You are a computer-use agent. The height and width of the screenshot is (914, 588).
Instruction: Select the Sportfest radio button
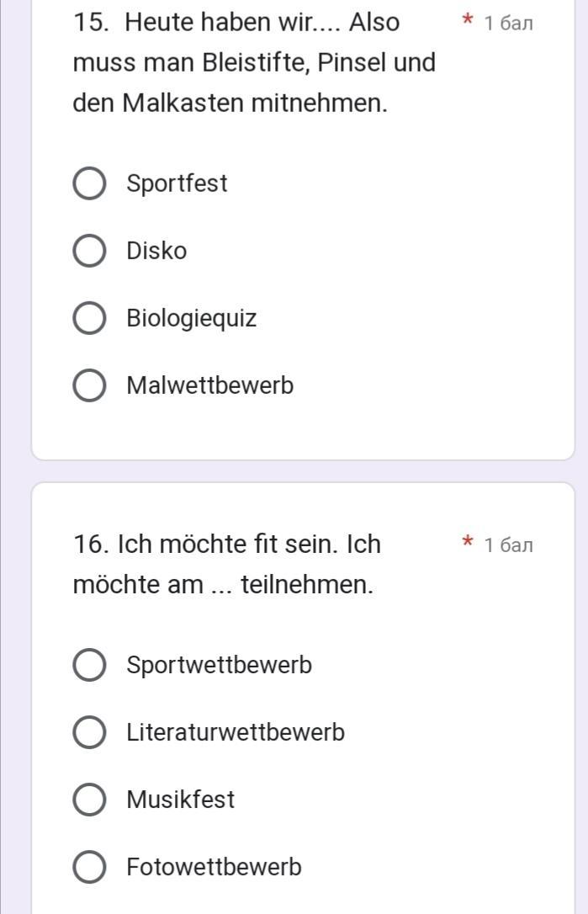(x=90, y=183)
